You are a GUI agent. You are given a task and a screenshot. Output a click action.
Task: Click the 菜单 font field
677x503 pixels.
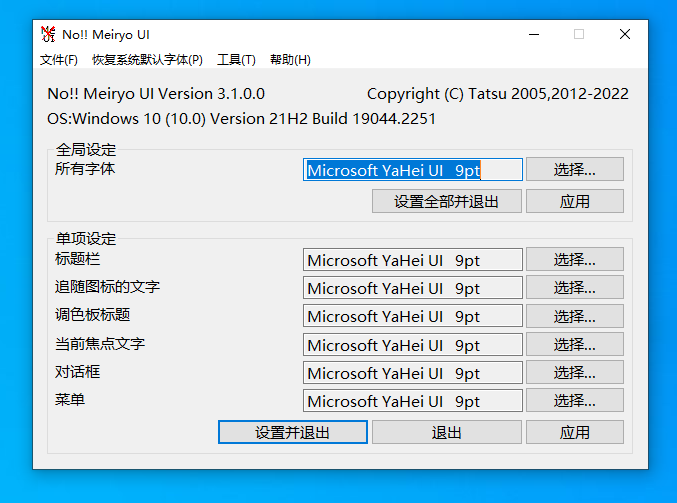[413, 401]
